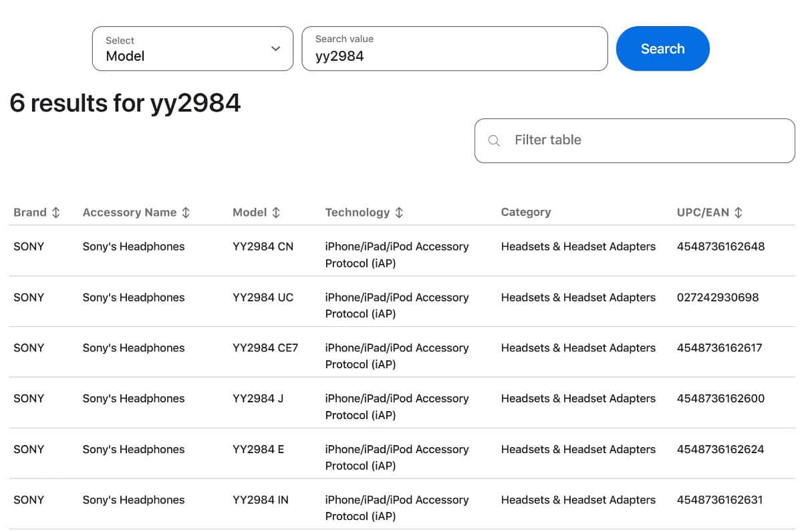Click SONY brand in YY2984 E row
The image size is (802, 532).
[29, 450]
